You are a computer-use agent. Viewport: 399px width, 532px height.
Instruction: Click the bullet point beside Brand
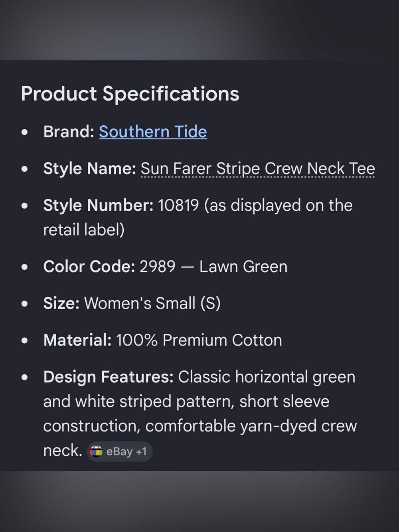point(25,132)
